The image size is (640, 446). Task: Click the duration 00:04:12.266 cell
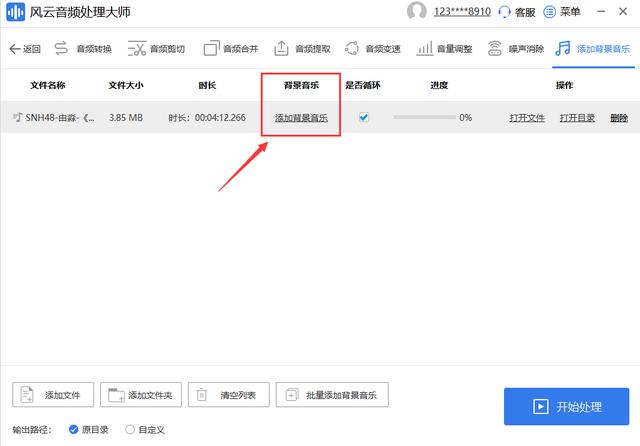(207, 118)
